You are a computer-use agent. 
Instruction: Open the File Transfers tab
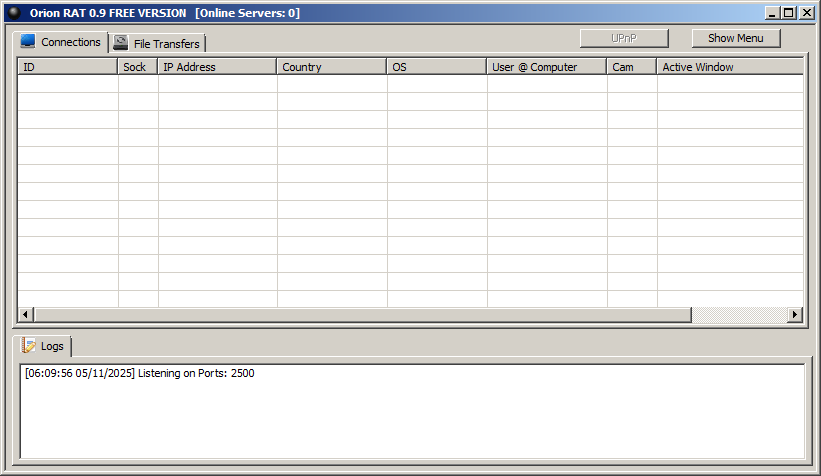(157, 43)
